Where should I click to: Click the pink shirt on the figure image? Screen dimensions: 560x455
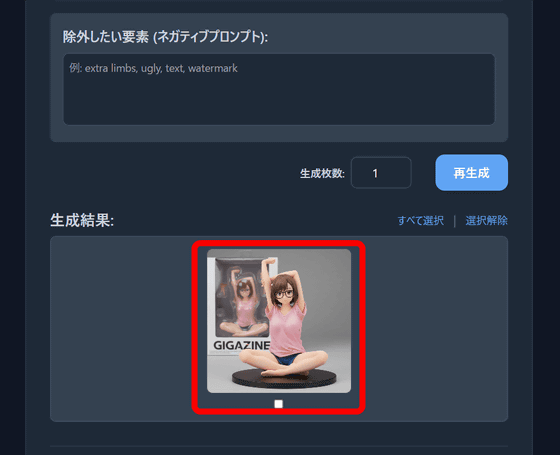coord(286,330)
